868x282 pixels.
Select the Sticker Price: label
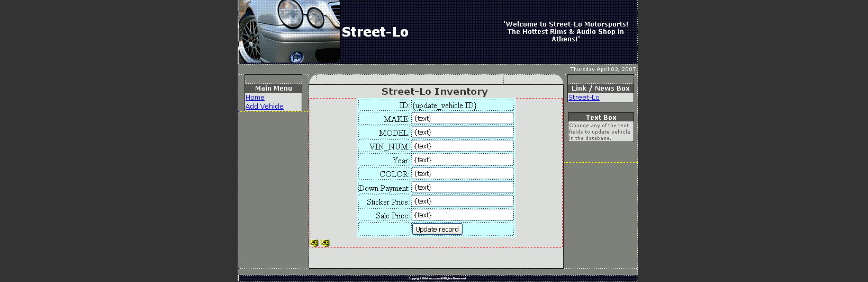click(x=388, y=202)
